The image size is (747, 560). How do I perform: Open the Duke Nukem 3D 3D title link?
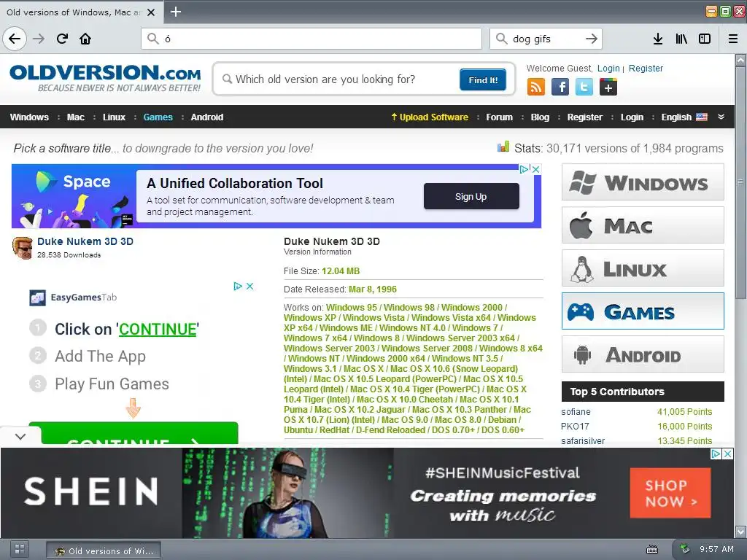[85, 241]
